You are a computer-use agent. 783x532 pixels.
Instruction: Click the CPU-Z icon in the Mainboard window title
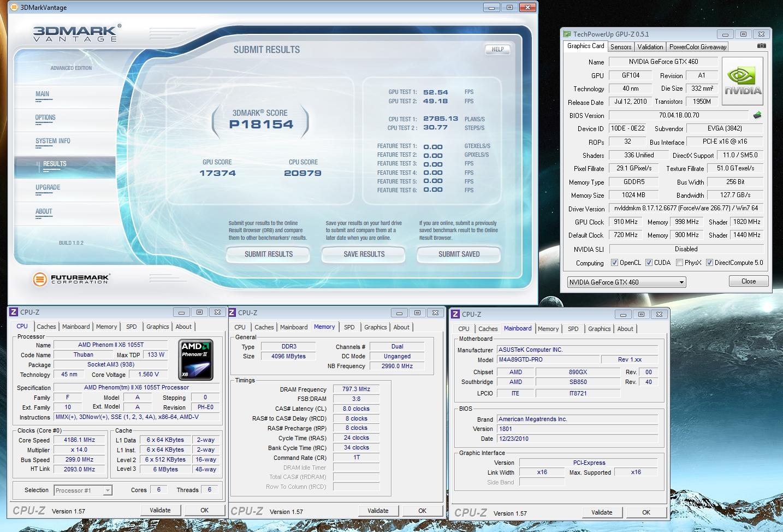click(455, 314)
